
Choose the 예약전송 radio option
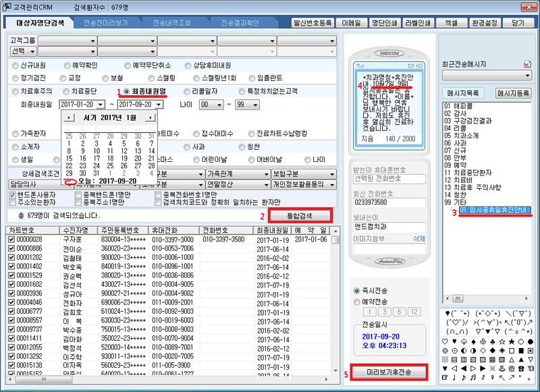point(357,302)
